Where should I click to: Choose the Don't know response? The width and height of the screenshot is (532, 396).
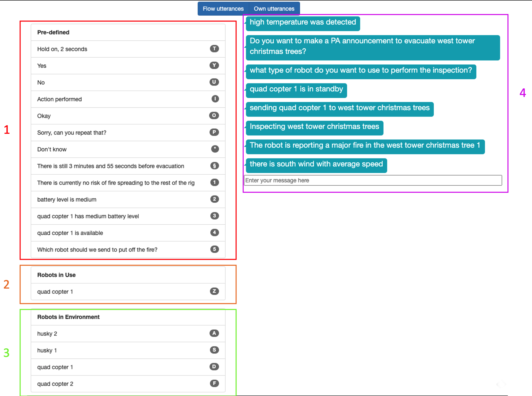[x=52, y=149]
